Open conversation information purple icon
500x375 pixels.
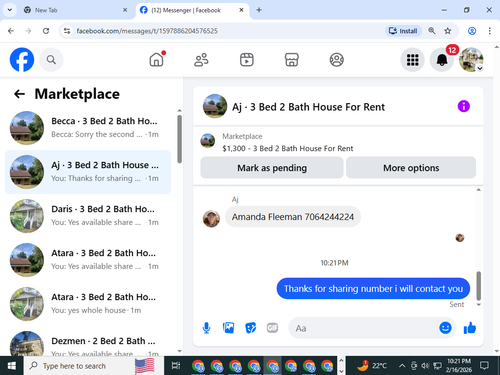464,106
